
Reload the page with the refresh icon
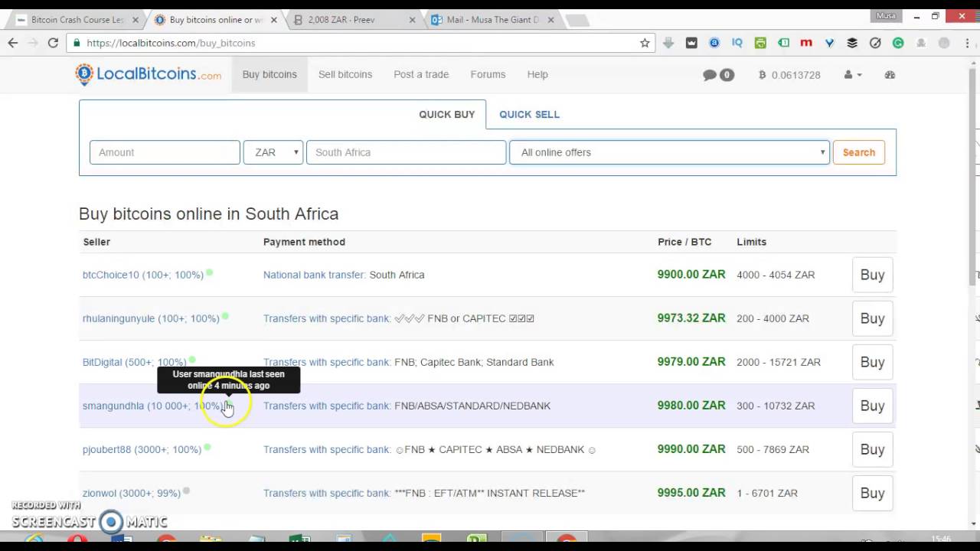[x=53, y=43]
